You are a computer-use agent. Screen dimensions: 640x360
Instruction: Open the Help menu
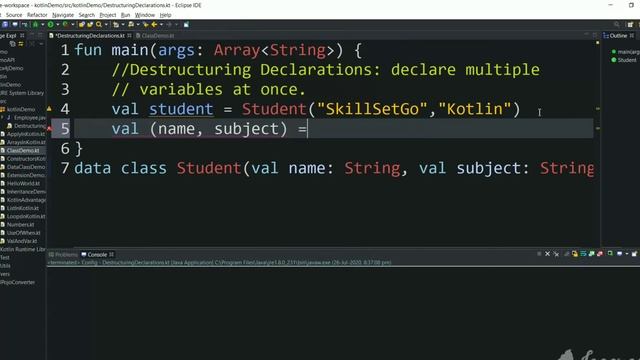pyautogui.click(x=165, y=15)
